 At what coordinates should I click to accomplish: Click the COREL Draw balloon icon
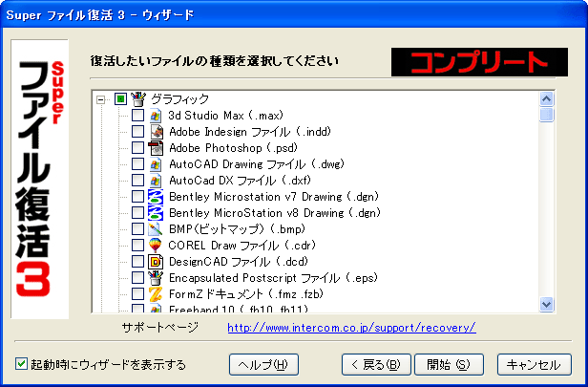[156, 246]
